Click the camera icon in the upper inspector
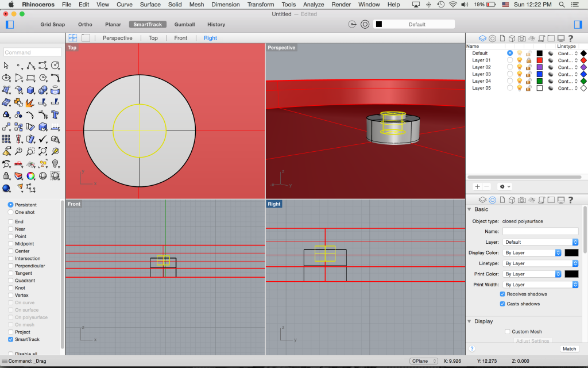The height and width of the screenshot is (368, 588). click(x=521, y=39)
